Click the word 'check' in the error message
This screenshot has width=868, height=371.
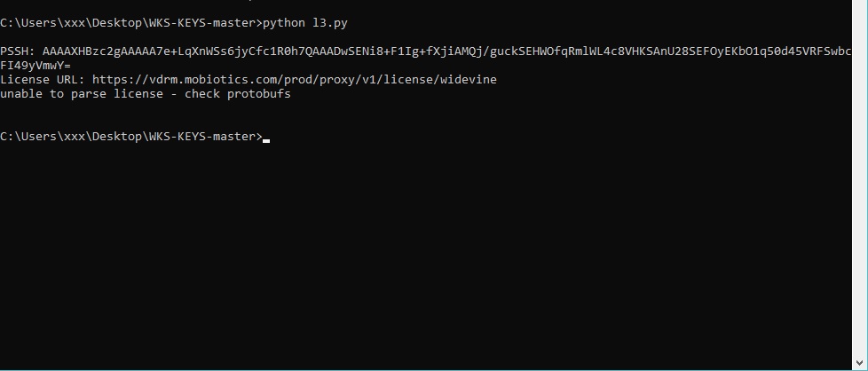201,94
